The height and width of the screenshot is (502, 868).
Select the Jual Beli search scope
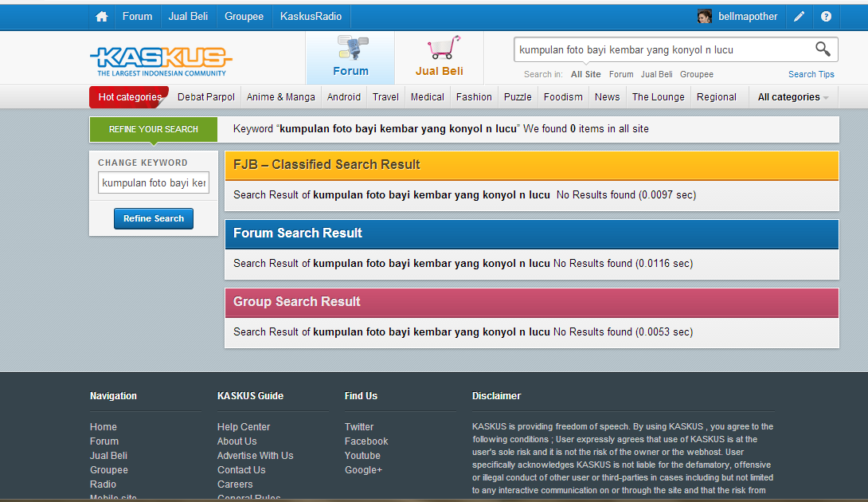tap(656, 74)
